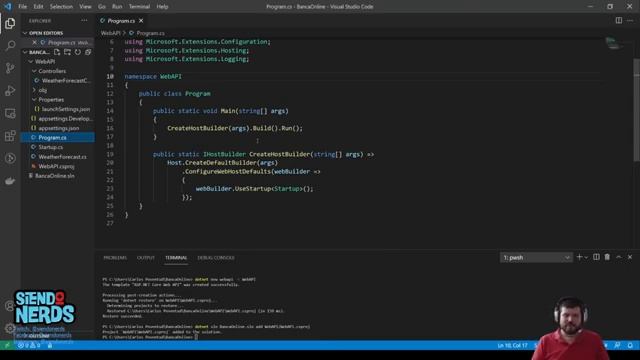The height and width of the screenshot is (360, 640).
Task: Split the editor to the right
Action: (619, 20)
